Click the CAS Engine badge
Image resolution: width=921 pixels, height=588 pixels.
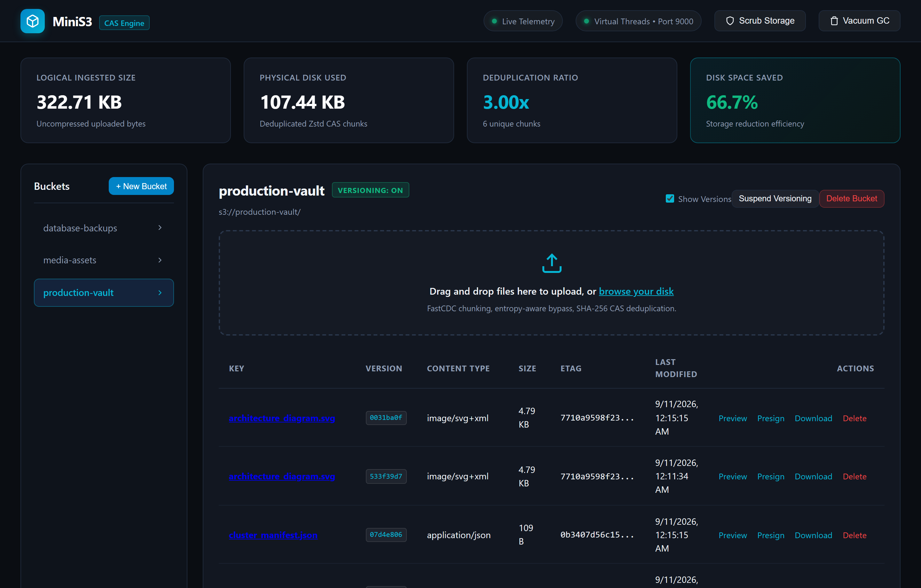point(124,23)
